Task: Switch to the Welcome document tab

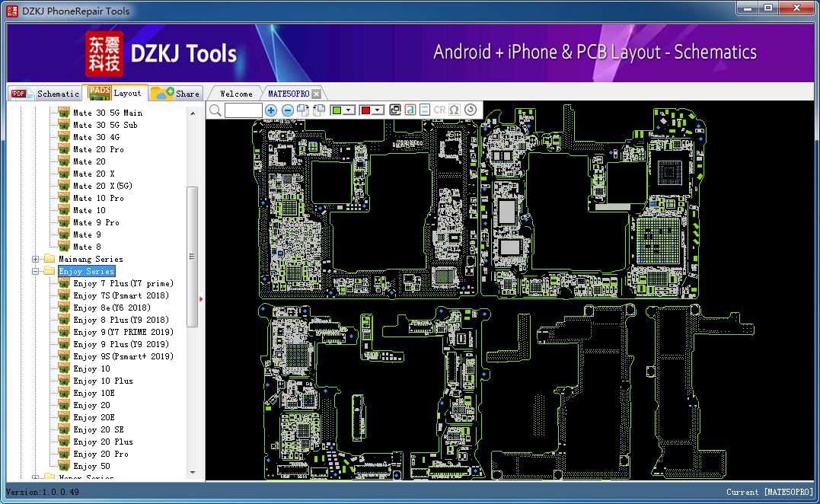Action: 236,94
